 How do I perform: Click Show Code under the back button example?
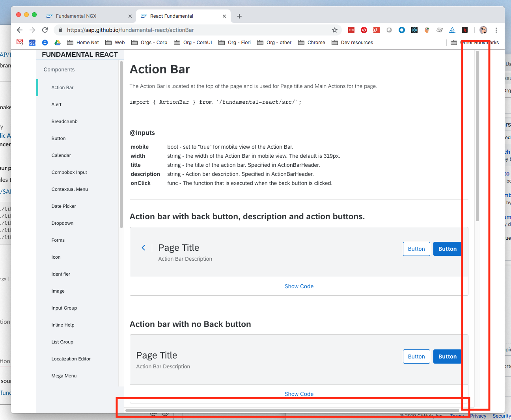(299, 286)
